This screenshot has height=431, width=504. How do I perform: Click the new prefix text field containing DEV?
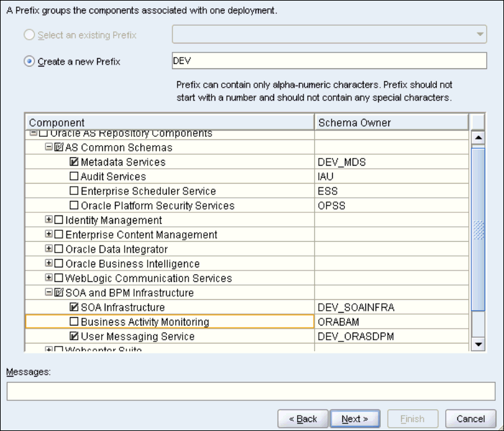click(x=329, y=61)
